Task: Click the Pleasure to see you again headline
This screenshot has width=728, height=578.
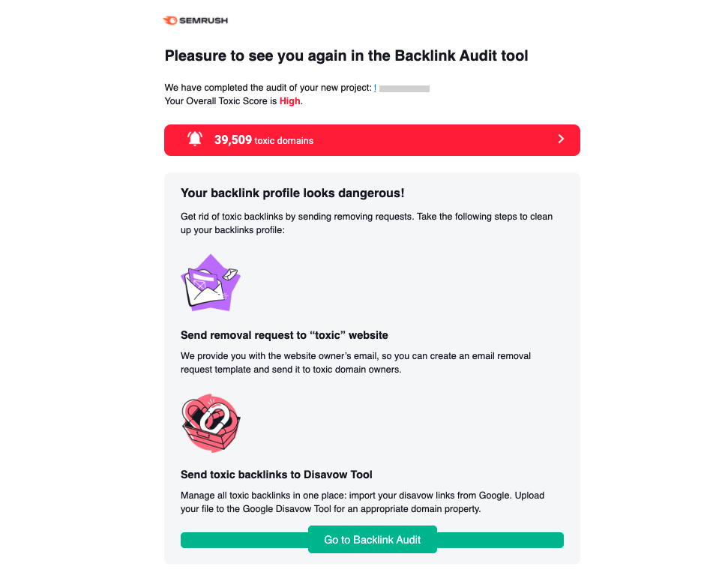Action: (346, 55)
